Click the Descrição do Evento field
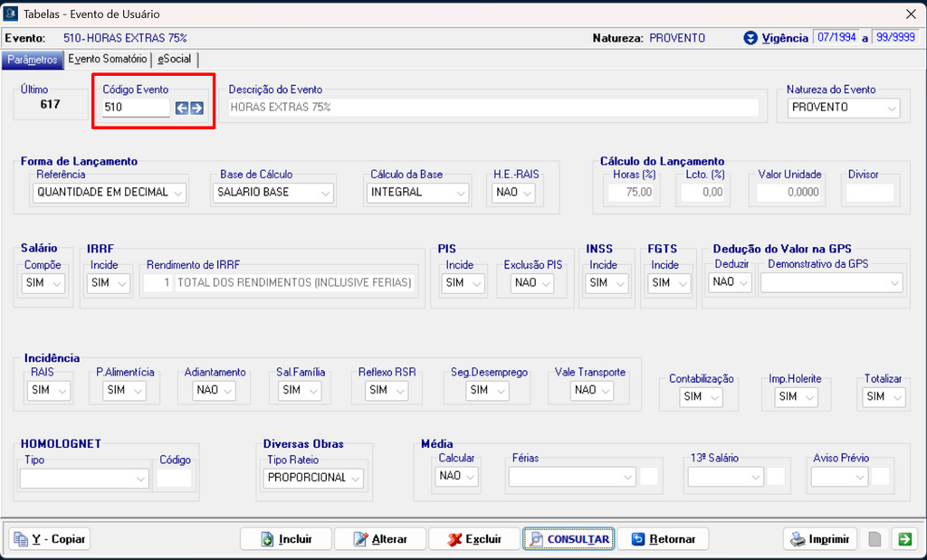This screenshot has height=560, width=927. (x=493, y=108)
